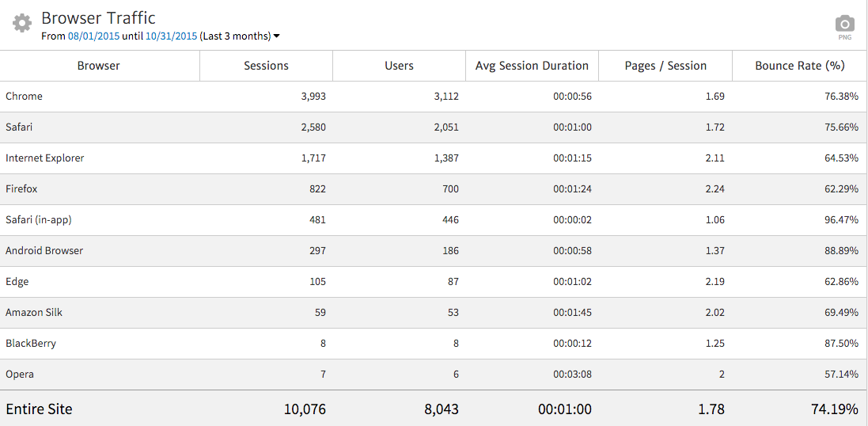Sort by Avg Session Duration header
This screenshot has height=426, width=868.
(x=532, y=66)
